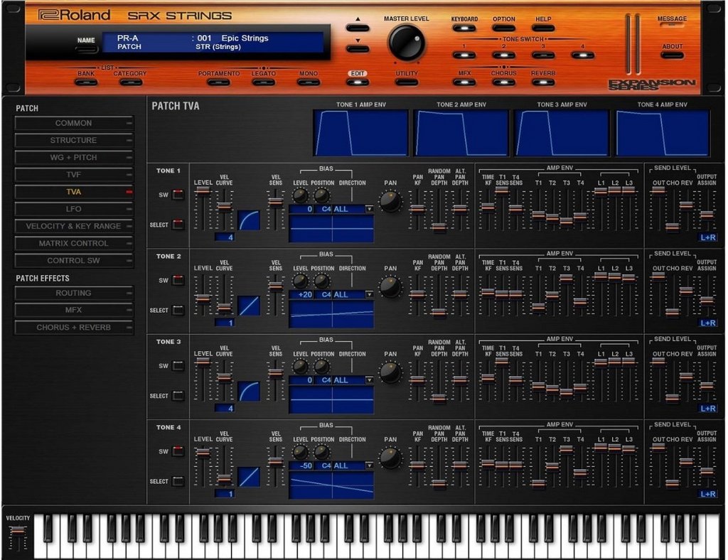Step to next patch with down arrow

(358, 49)
